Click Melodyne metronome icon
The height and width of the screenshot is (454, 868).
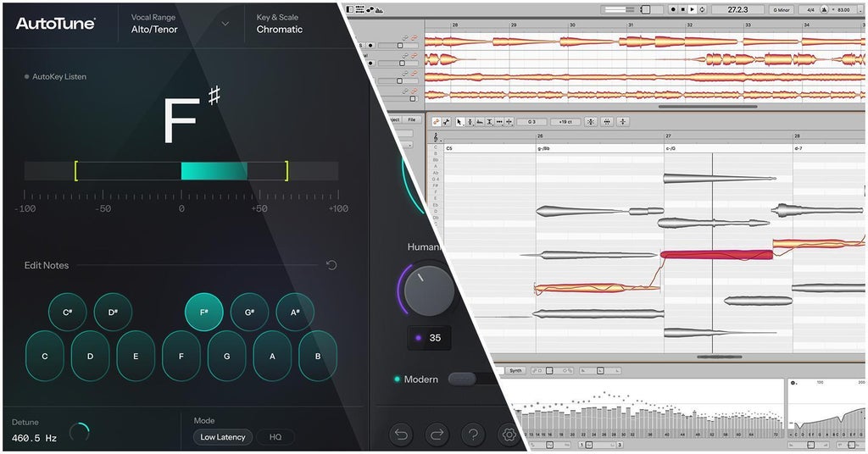coord(824,9)
